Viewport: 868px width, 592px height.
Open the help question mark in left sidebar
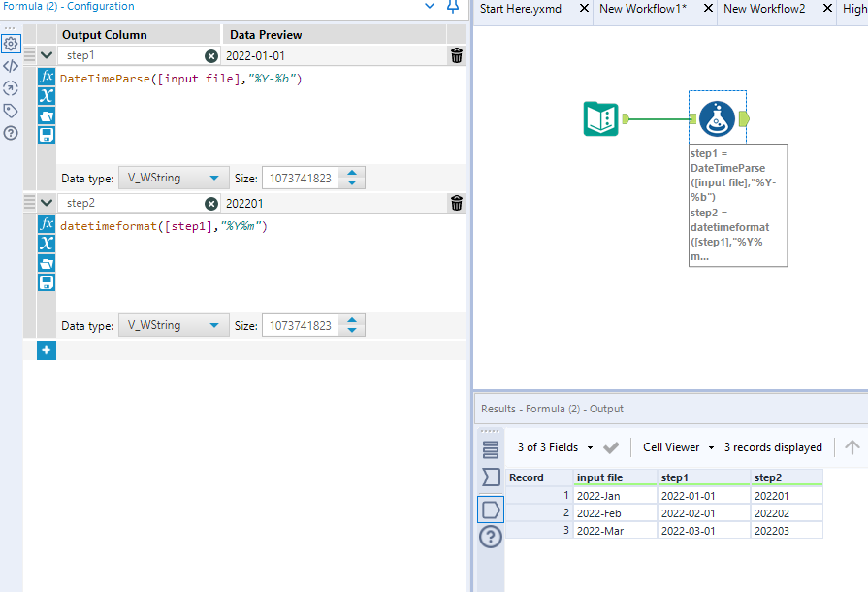[x=11, y=134]
